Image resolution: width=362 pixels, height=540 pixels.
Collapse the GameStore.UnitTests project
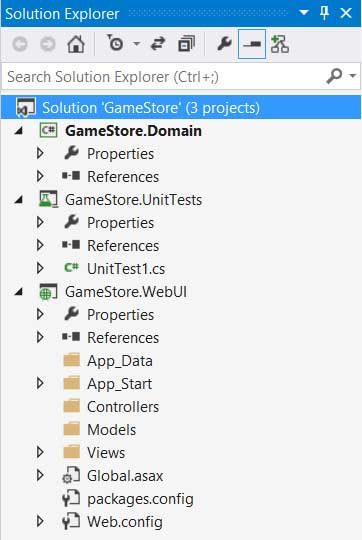tap(19, 200)
